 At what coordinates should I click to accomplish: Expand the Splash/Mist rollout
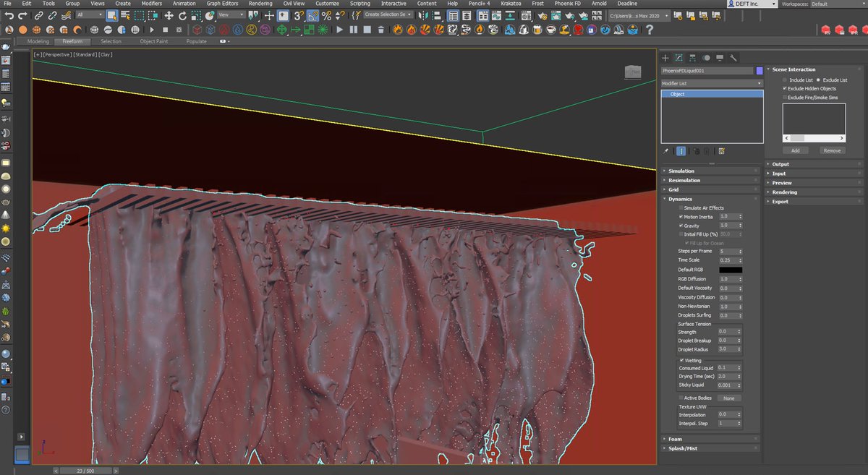coord(681,448)
